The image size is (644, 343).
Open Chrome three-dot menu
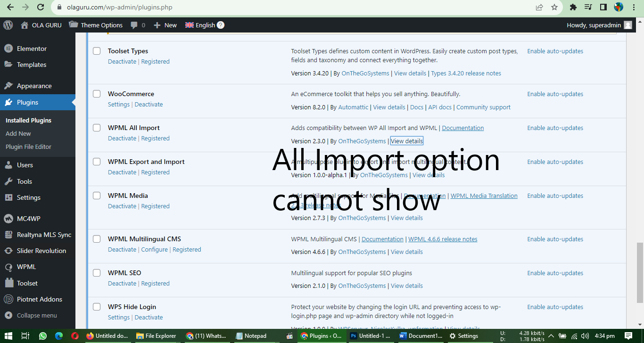point(634,7)
